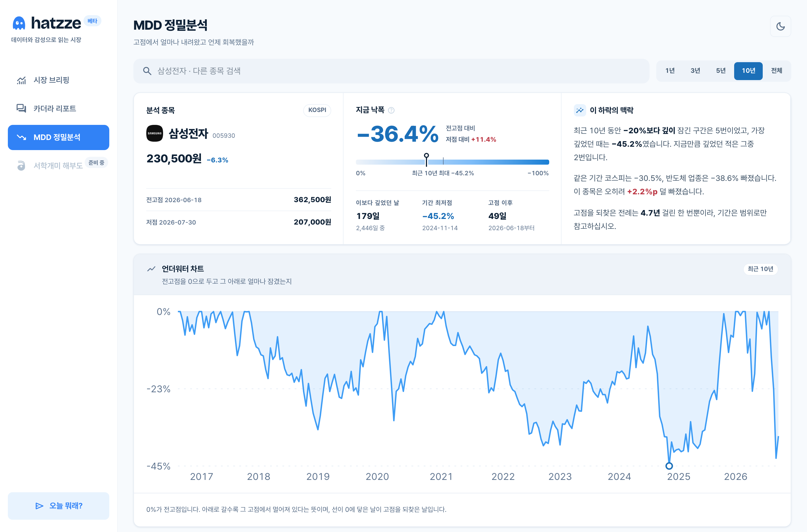The height and width of the screenshot is (532, 807).
Task: Click the 시장 브리핑 chart icon
Action: coord(21,80)
